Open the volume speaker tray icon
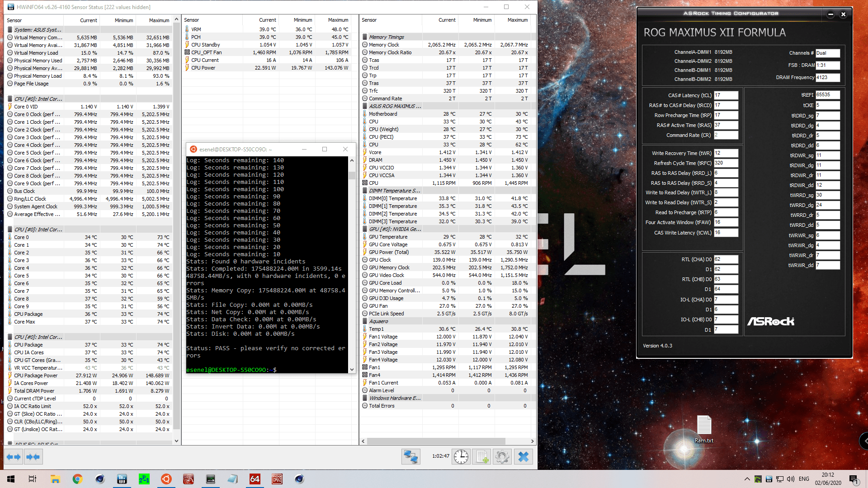The width and height of the screenshot is (868, 488). tap(791, 479)
